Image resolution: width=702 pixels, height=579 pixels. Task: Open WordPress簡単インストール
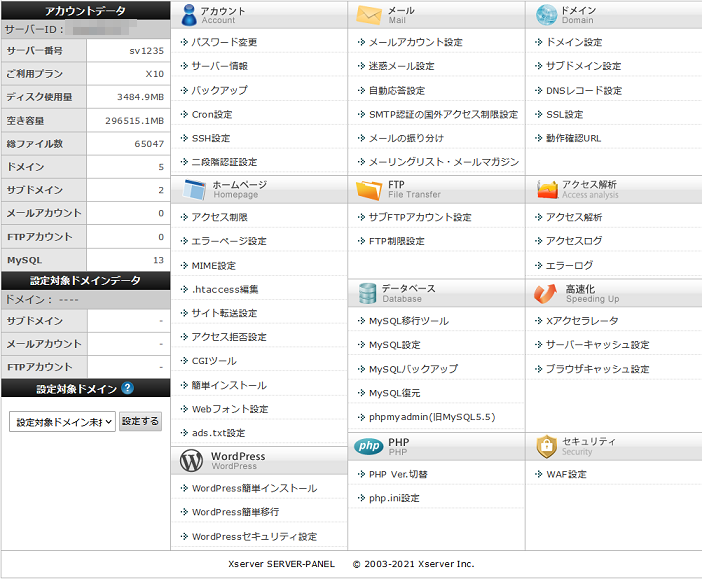[x=254, y=488]
